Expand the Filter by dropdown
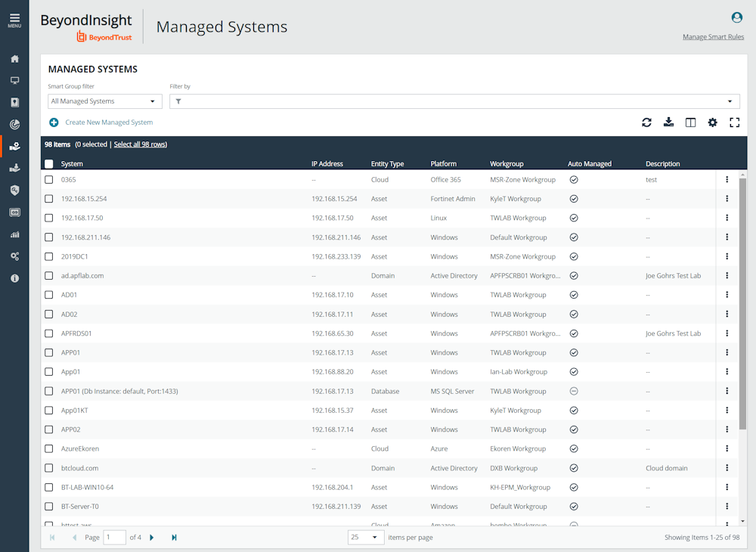The height and width of the screenshot is (552, 756). coord(454,101)
